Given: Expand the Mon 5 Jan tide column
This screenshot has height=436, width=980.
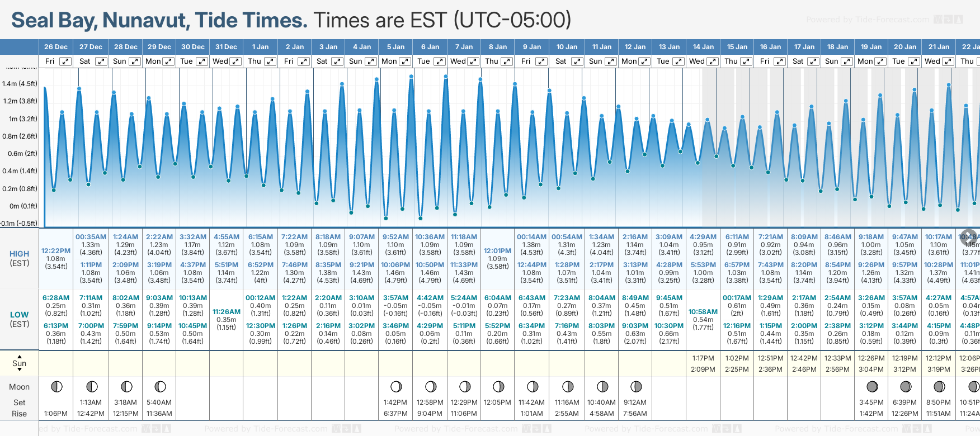Looking at the screenshot, I should (x=405, y=61).
